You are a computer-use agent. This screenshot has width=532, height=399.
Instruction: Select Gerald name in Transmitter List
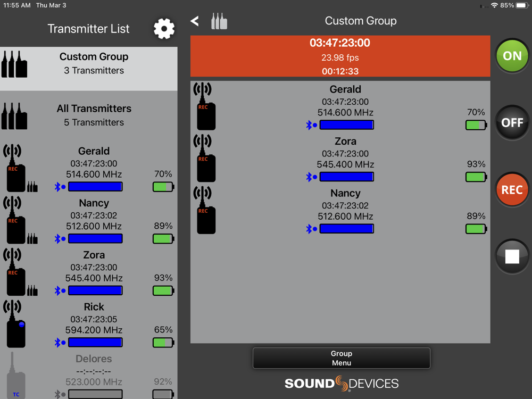(94, 151)
